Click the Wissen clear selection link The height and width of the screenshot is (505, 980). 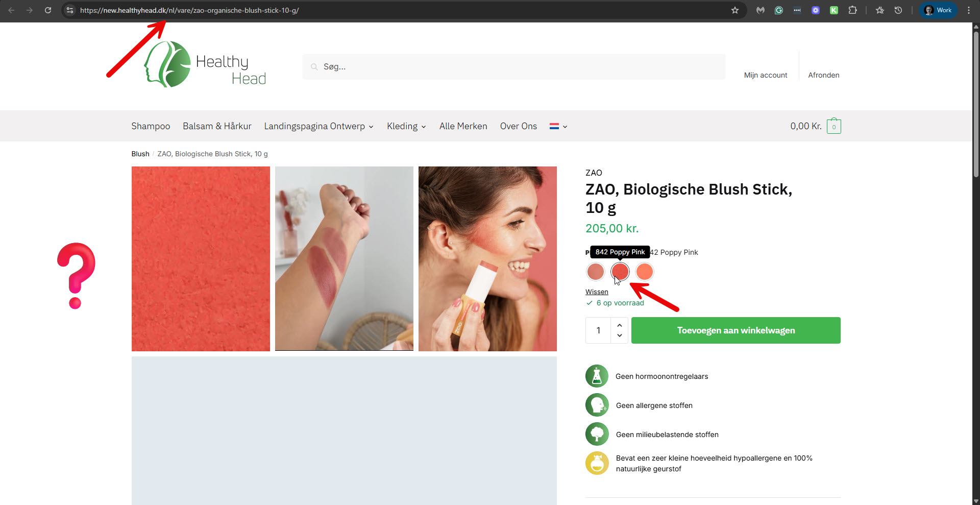click(x=597, y=292)
